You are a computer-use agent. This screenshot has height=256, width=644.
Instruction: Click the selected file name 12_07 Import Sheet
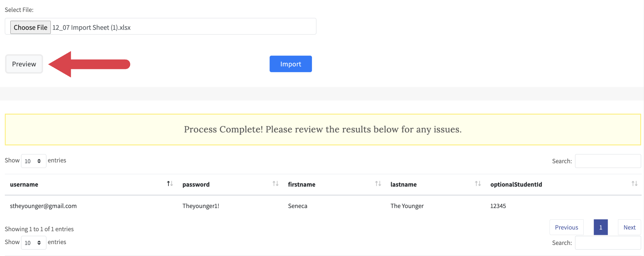(x=92, y=27)
